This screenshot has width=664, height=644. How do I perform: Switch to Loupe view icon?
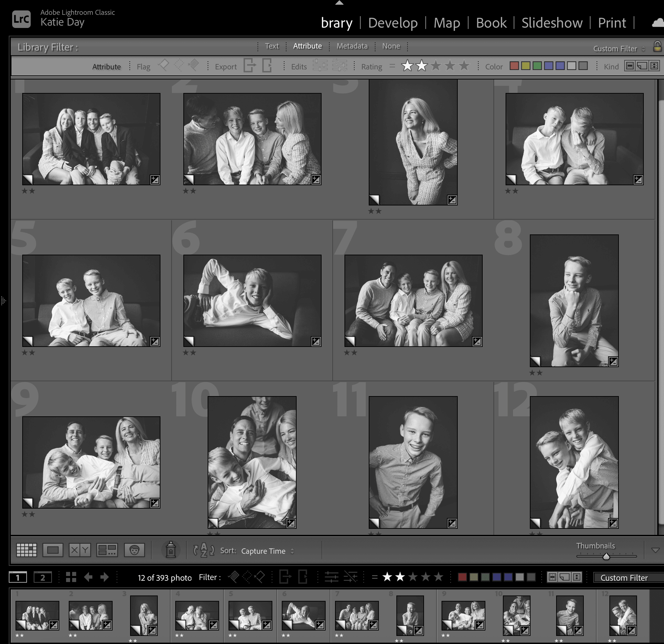click(53, 550)
